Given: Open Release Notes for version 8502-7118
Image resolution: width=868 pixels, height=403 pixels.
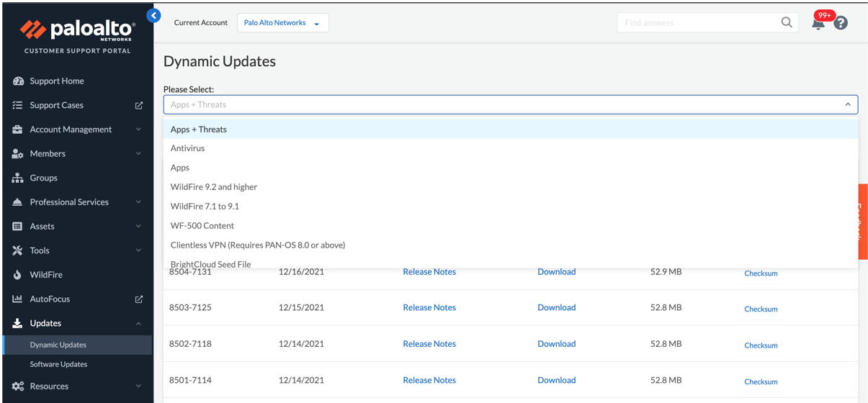Looking at the screenshot, I should point(429,344).
